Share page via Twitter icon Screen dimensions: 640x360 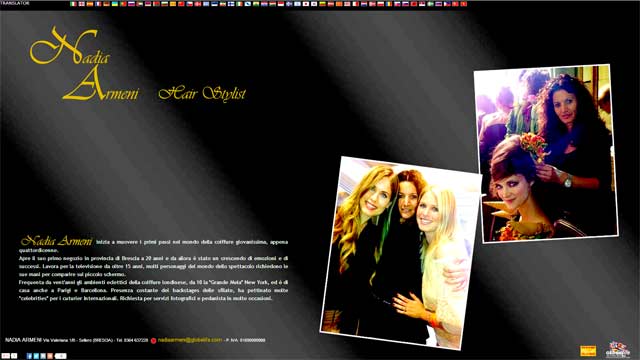pos(36,356)
